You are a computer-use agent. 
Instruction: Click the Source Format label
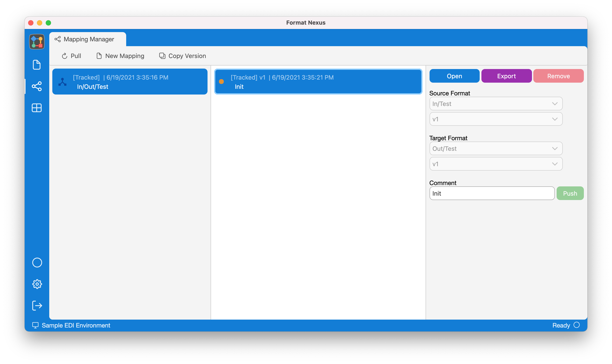(449, 93)
